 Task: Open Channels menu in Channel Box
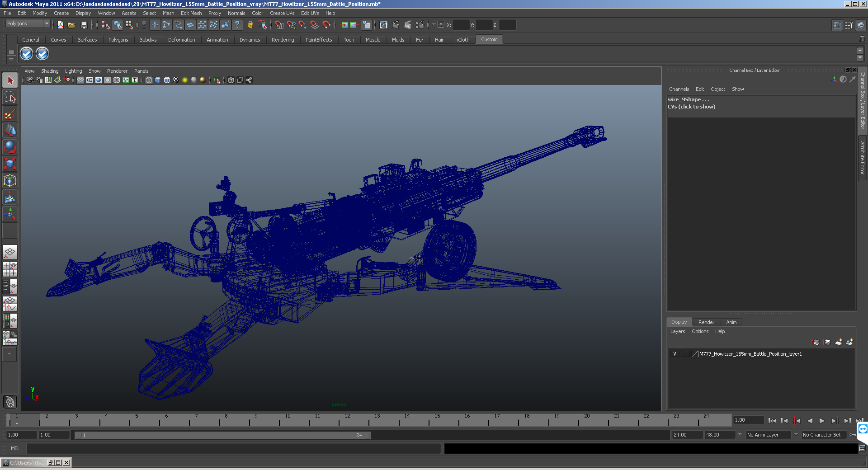point(679,89)
